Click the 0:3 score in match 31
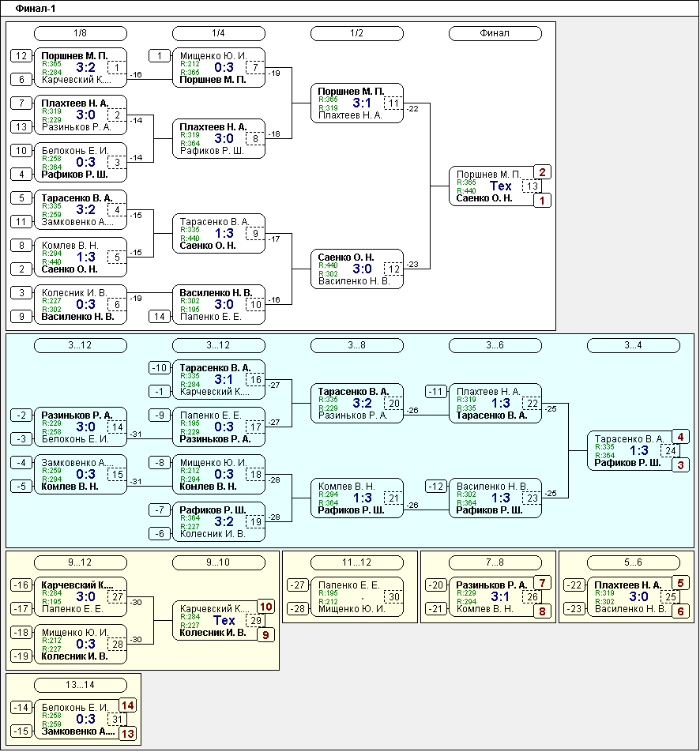Viewport: 700px width, 752px height. [86, 720]
